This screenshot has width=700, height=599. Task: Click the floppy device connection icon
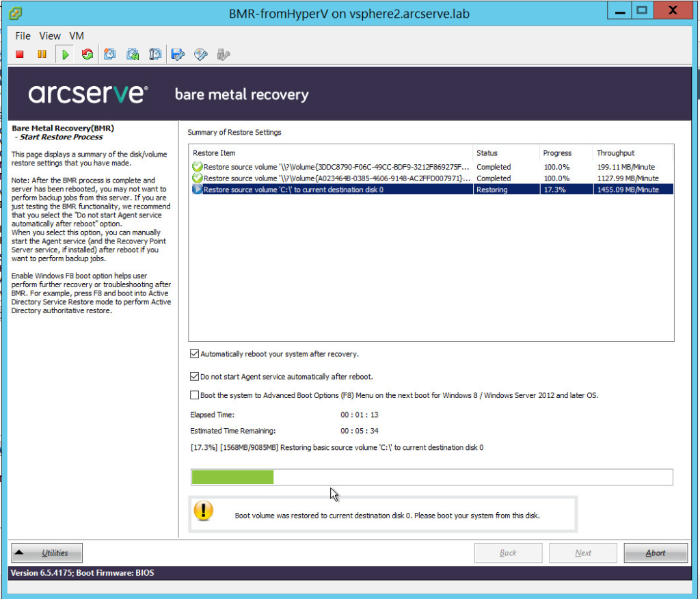pos(178,55)
